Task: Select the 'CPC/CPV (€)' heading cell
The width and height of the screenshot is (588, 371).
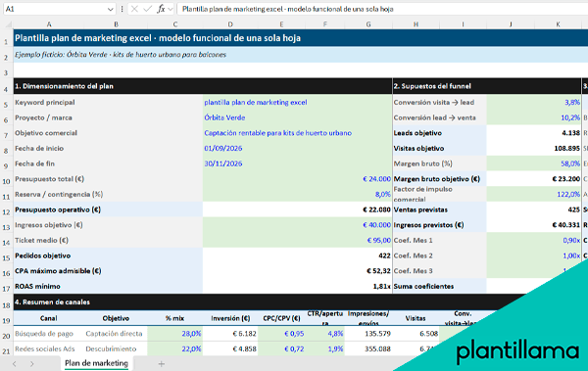Action: (281, 318)
